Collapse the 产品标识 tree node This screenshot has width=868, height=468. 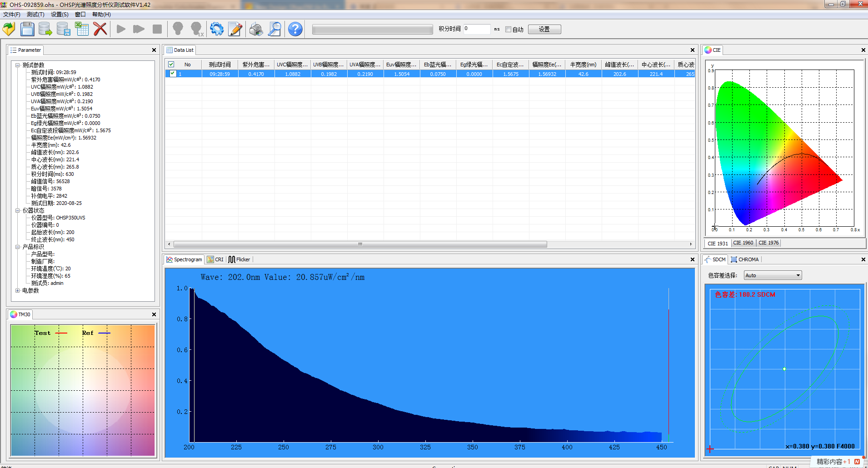(18, 247)
